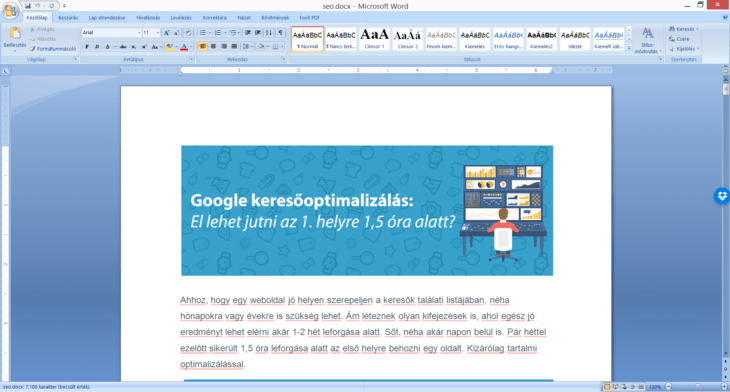Viewport: 730px width, 392px height.
Task: Toggle superscript formatting
Action: (144, 47)
